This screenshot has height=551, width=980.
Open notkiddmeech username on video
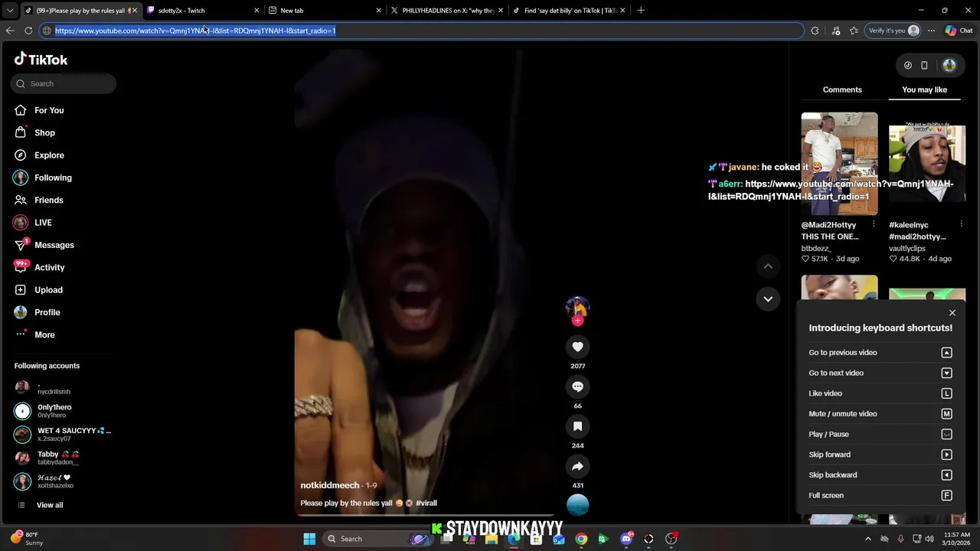point(329,485)
